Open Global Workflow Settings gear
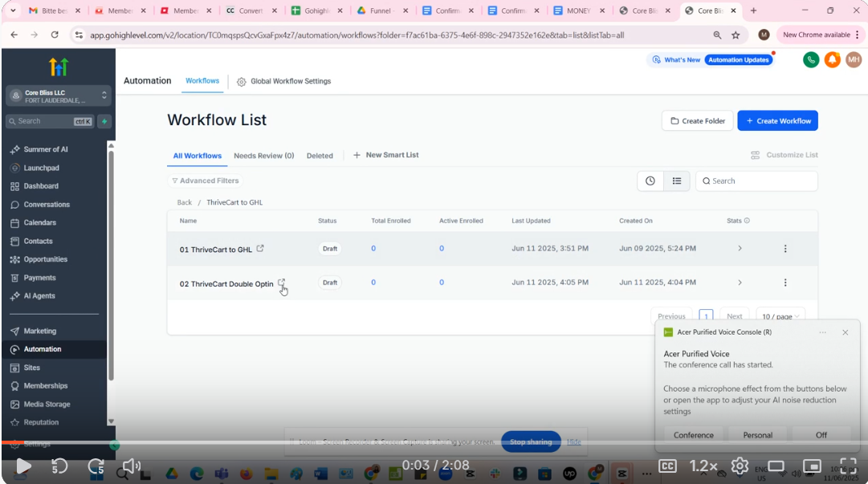This screenshot has width=868, height=484. [242, 82]
